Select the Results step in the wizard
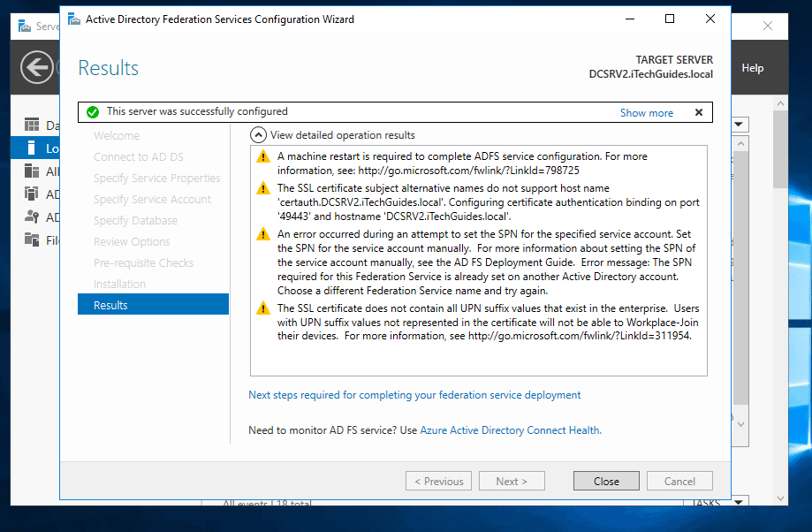 (153, 305)
